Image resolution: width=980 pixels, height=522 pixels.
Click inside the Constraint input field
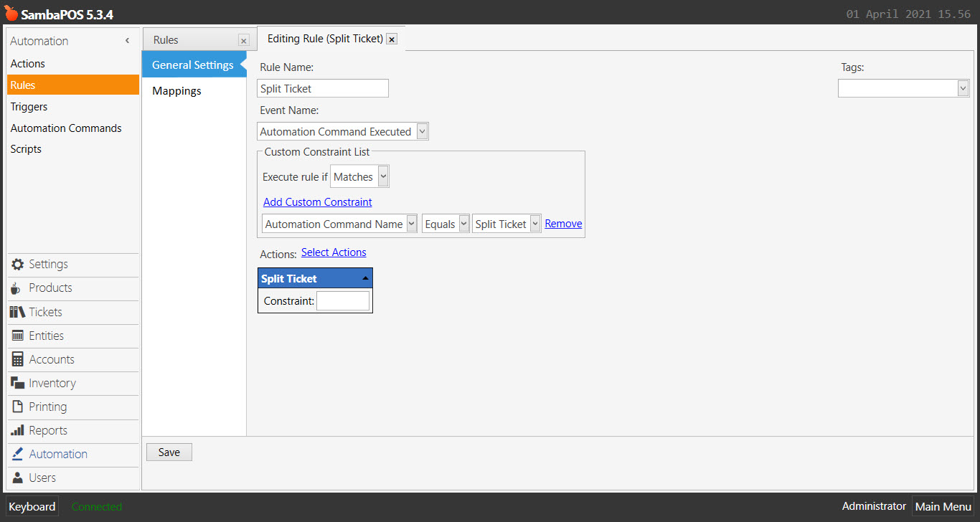(x=343, y=300)
